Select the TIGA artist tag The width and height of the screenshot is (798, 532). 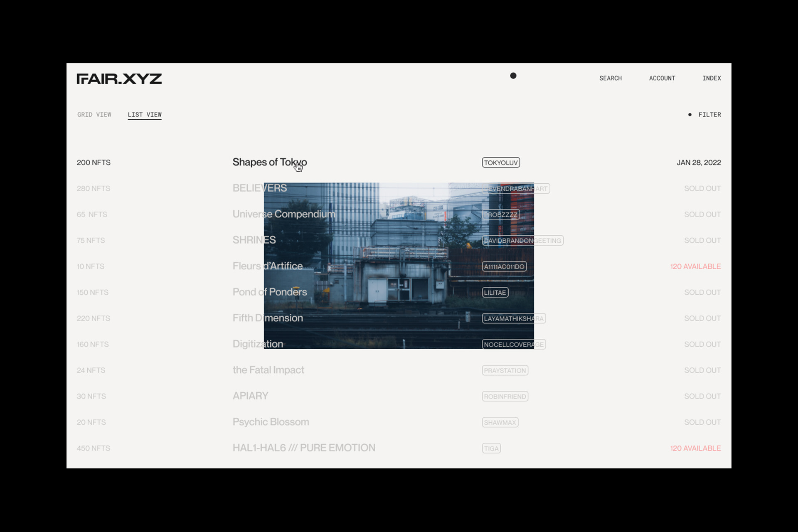click(491, 448)
